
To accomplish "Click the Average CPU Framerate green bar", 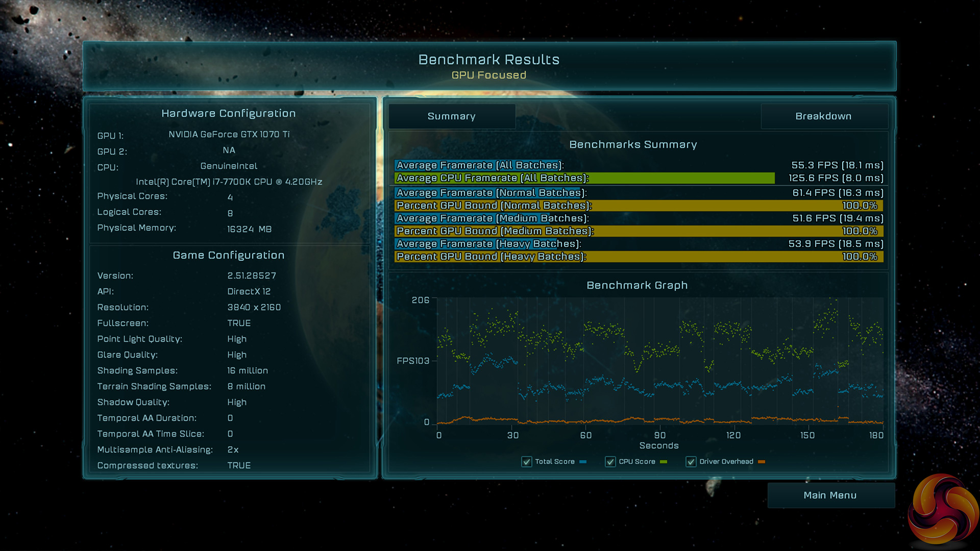I will 584,178.
